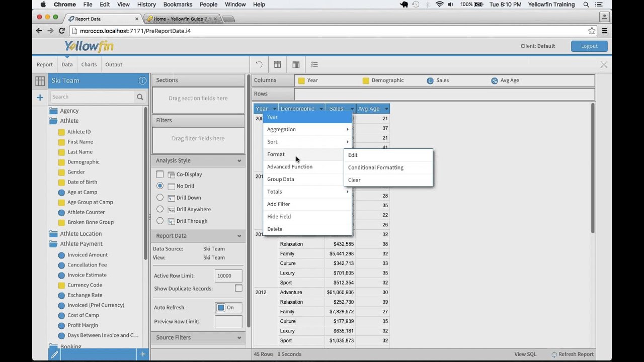Image resolution: width=644 pixels, height=362 pixels.
Task: Bookmark page with the star icon
Action: [592, 31]
